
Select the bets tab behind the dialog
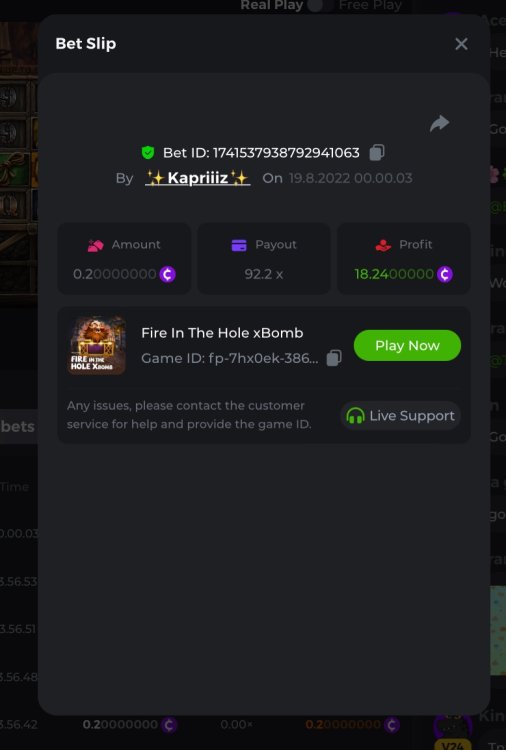[18, 426]
